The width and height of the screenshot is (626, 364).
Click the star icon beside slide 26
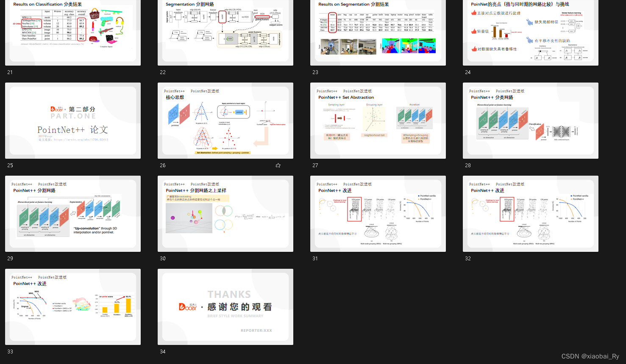click(278, 165)
